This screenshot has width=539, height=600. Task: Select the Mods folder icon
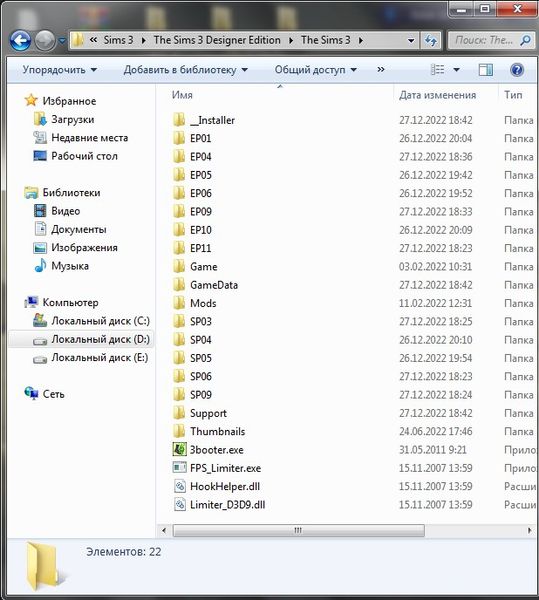(x=179, y=303)
